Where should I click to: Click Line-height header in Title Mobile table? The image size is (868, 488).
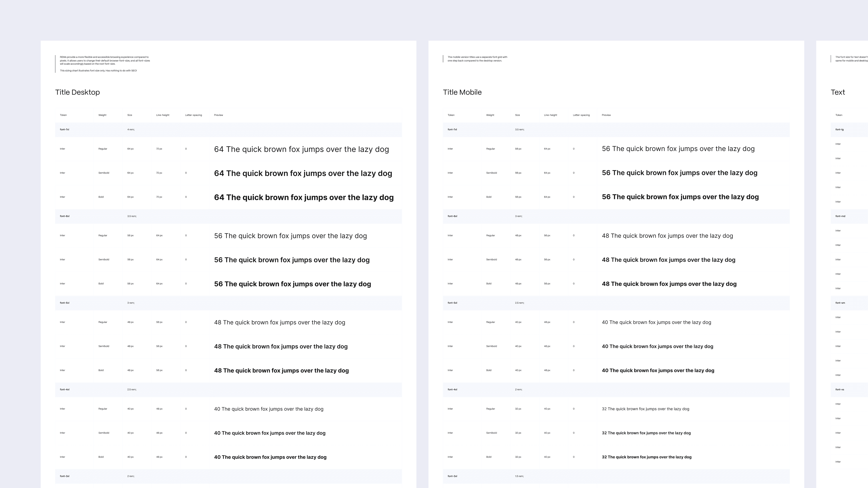pos(550,115)
